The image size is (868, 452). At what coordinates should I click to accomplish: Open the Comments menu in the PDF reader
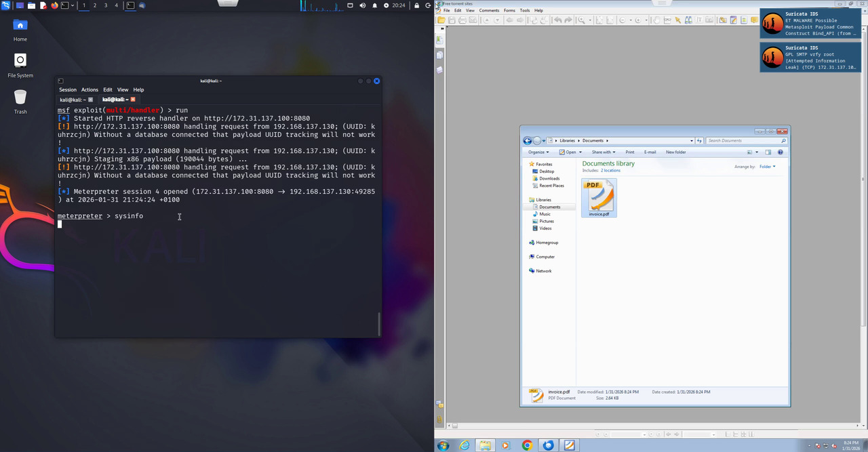489,11
